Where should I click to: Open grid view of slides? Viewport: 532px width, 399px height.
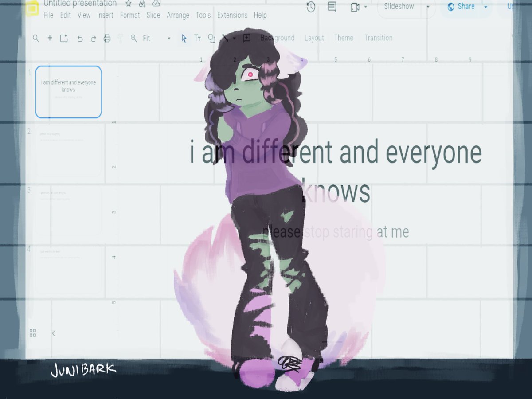(33, 333)
